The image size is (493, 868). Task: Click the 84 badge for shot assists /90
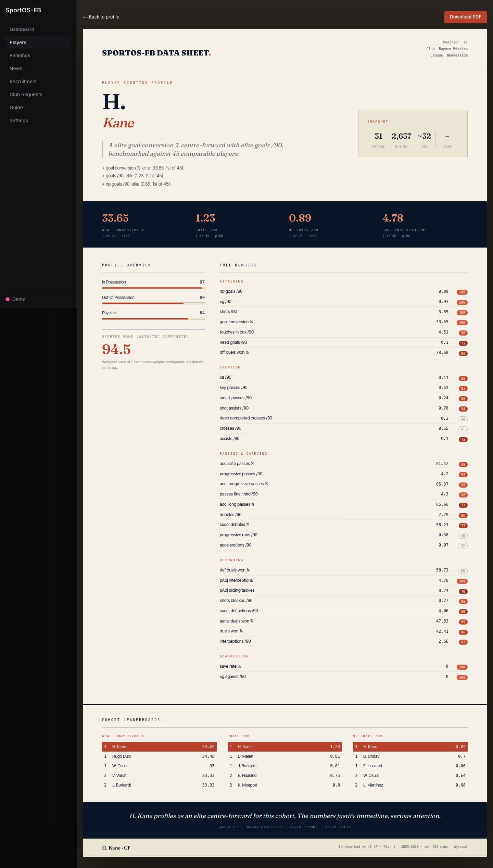[x=463, y=409]
